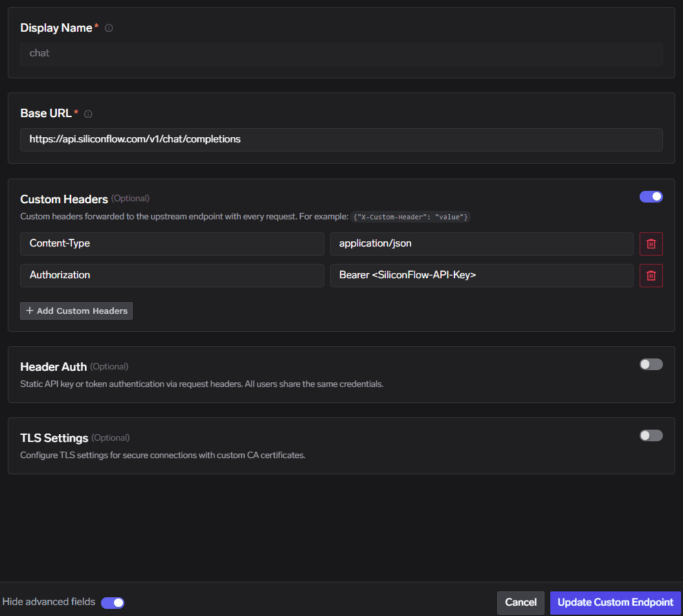Screen dimensions: 683x616
Task: Toggle the Hide advanced fields switch
Action: [x=113, y=602]
